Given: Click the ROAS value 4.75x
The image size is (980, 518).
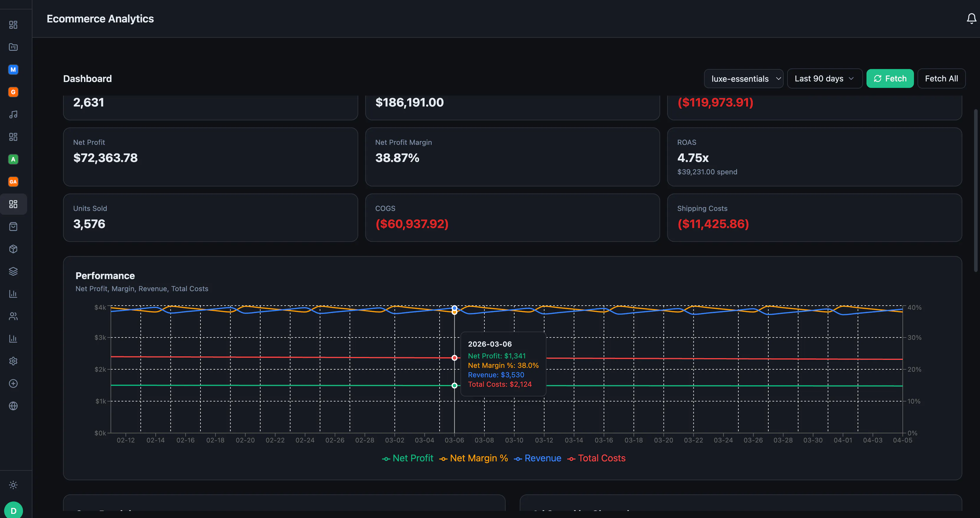Looking at the screenshot, I should coord(693,158).
